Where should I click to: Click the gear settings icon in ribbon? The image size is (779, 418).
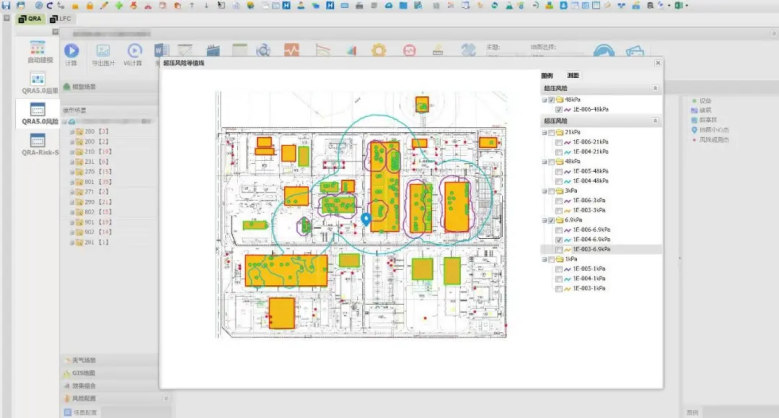click(x=379, y=50)
